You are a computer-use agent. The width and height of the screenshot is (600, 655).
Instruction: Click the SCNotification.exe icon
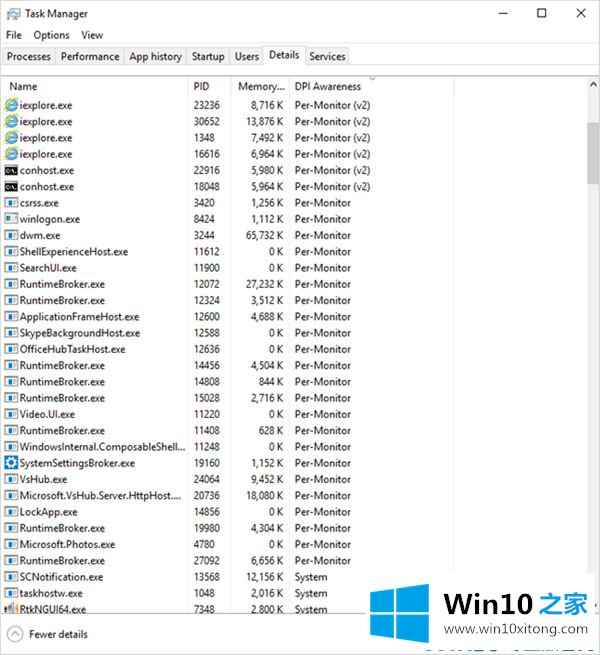[x=11, y=577]
